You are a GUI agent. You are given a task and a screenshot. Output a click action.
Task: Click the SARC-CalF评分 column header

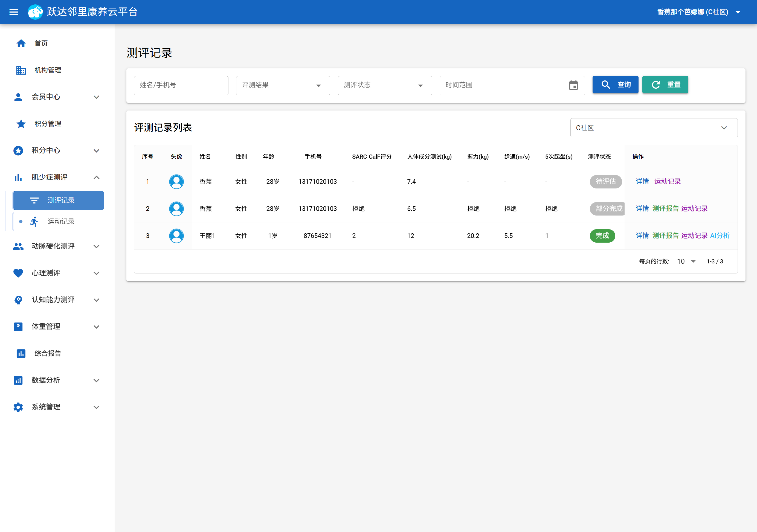(x=372, y=156)
